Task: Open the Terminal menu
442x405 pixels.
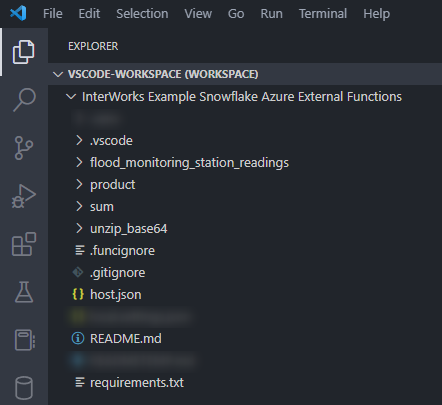Action: (323, 14)
